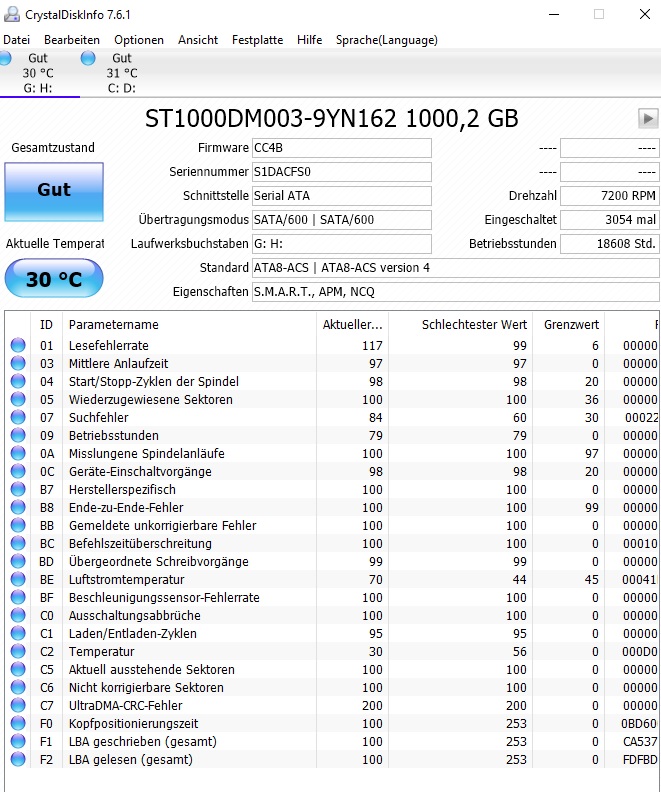Open the Datei menu
Screen dimensions: 661x792
pos(16,40)
